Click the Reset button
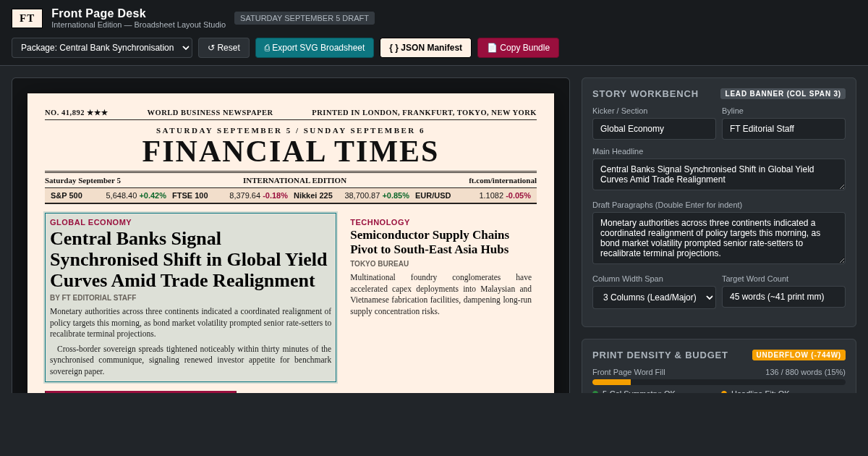Image resolution: width=868 pixels, height=456 pixels. pos(224,48)
